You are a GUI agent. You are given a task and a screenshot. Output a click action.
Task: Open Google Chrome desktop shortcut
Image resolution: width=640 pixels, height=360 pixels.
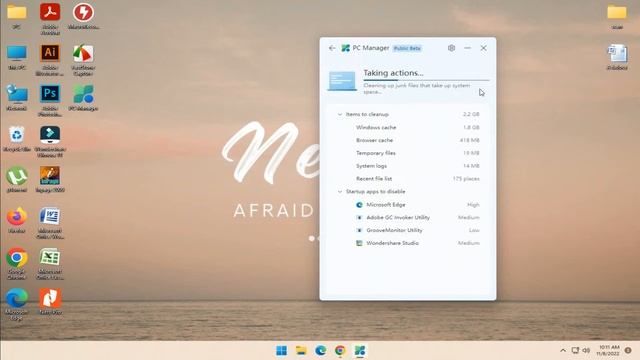click(x=17, y=264)
